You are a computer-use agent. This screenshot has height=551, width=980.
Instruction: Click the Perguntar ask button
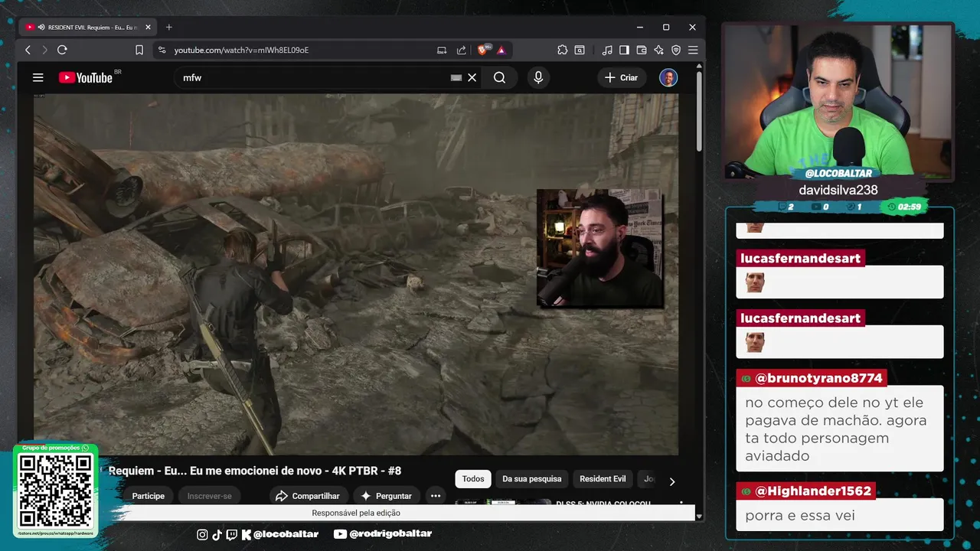point(387,496)
